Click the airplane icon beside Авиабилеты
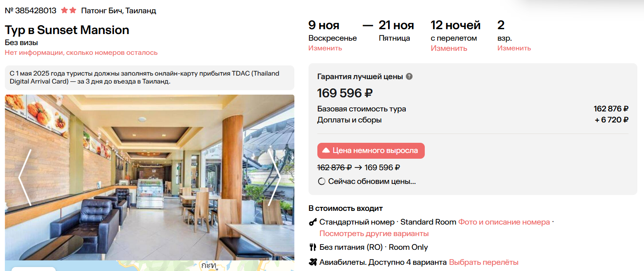This screenshot has width=644, height=271. point(313,262)
